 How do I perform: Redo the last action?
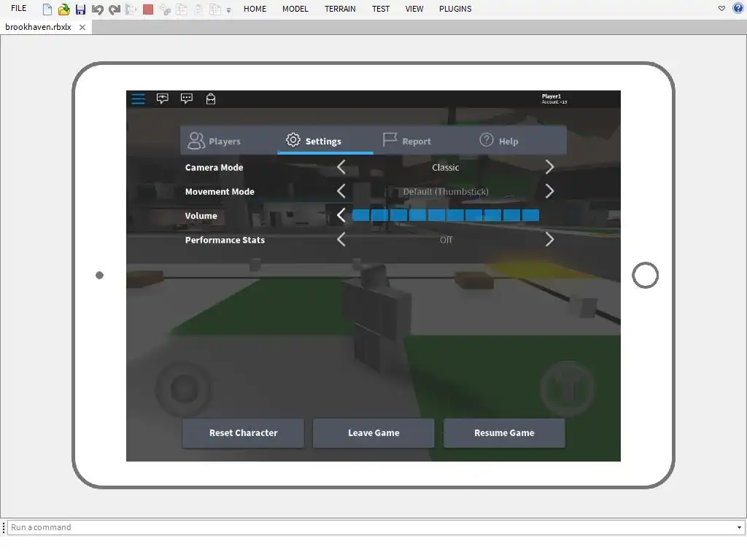(x=115, y=9)
